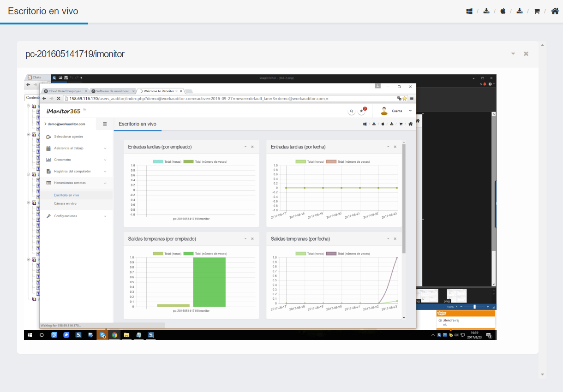Click the shopping cart icon in the top page header

[537, 11]
